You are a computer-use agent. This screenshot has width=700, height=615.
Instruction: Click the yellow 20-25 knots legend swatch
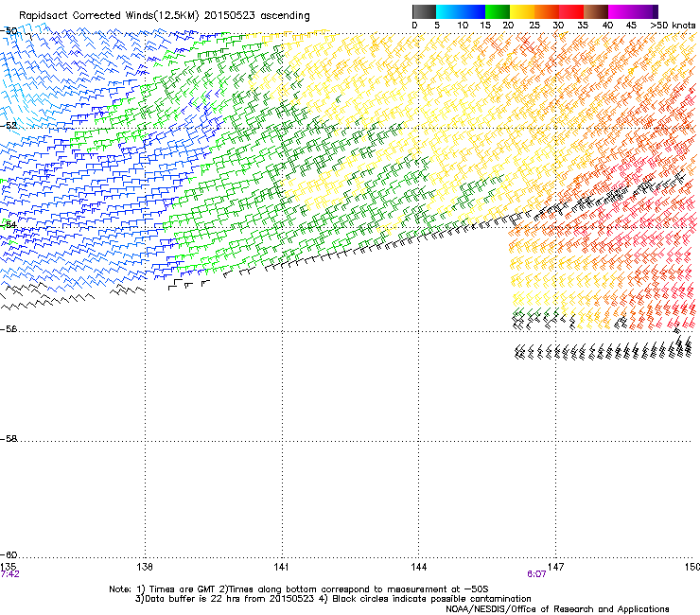click(x=522, y=11)
